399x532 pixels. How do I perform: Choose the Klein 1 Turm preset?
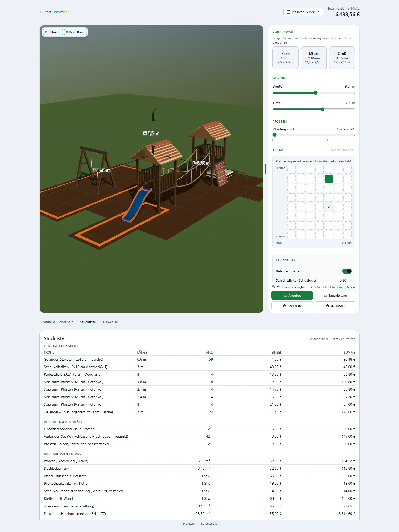pos(285,58)
